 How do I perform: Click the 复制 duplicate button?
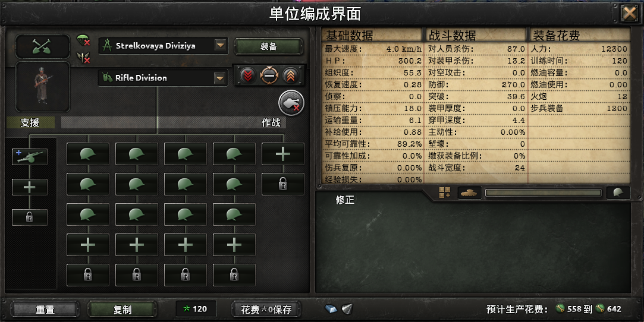click(122, 310)
